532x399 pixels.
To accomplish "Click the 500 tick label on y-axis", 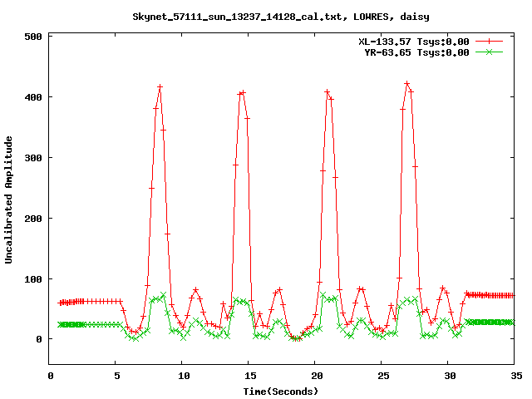I will [33, 37].
